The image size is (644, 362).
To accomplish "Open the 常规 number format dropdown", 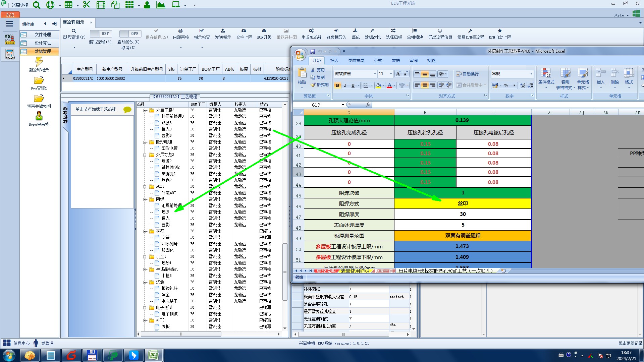I will click(531, 74).
